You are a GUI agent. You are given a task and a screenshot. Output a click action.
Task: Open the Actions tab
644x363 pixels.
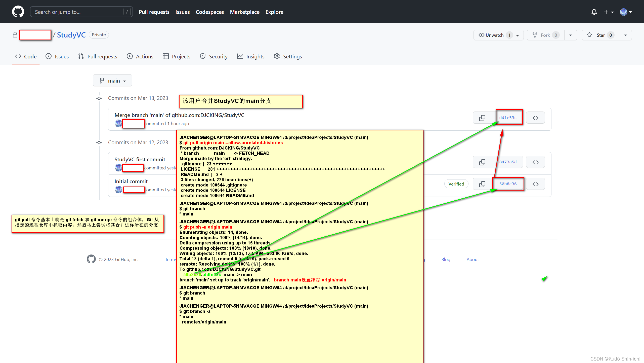(x=140, y=56)
